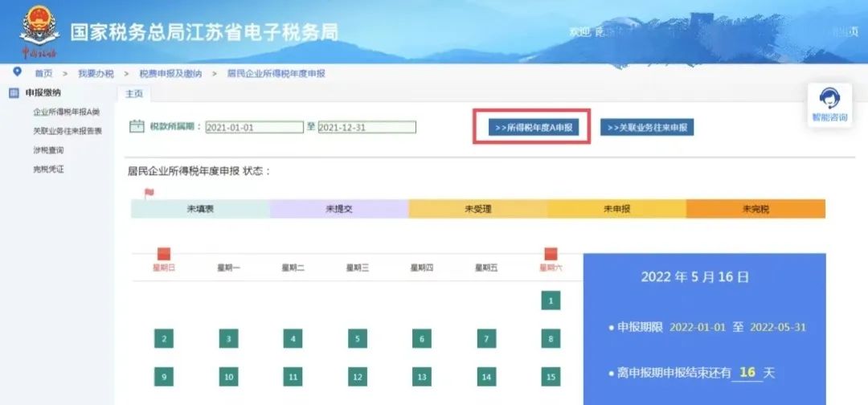The width and height of the screenshot is (868, 405).
Task: Select calendar day 3
Action: (x=228, y=338)
